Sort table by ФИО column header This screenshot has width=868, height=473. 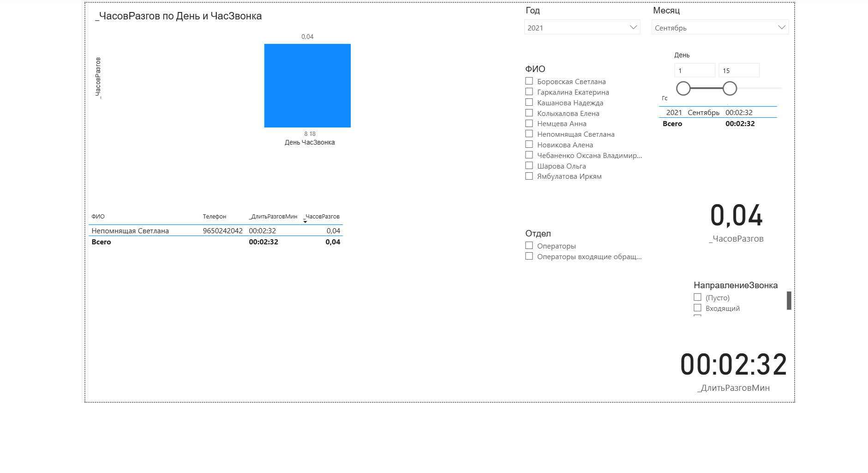(98, 216)
